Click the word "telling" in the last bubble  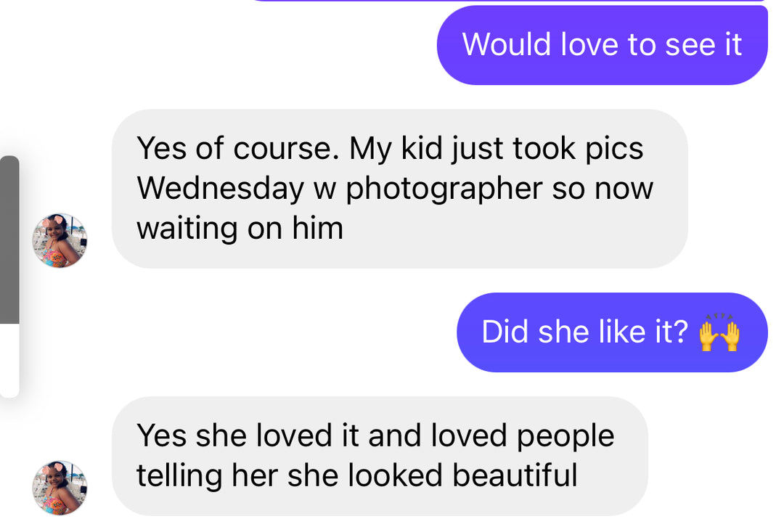(x=179, y=475)
